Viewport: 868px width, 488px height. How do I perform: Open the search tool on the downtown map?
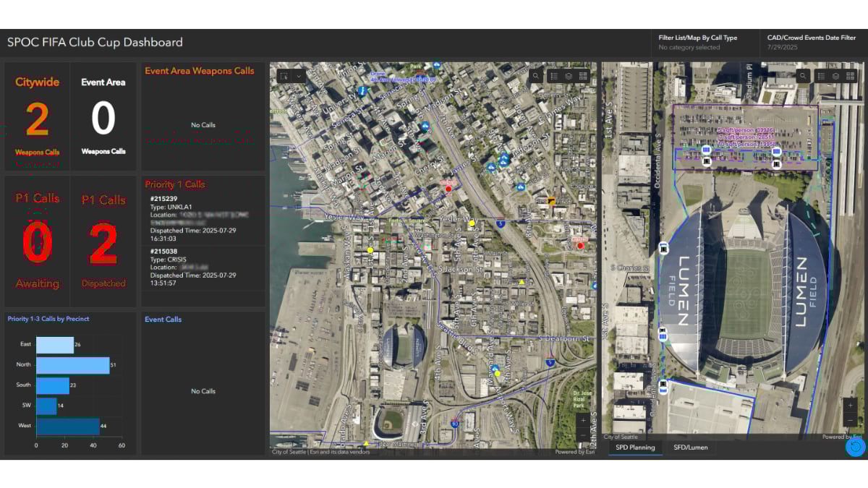536,75
